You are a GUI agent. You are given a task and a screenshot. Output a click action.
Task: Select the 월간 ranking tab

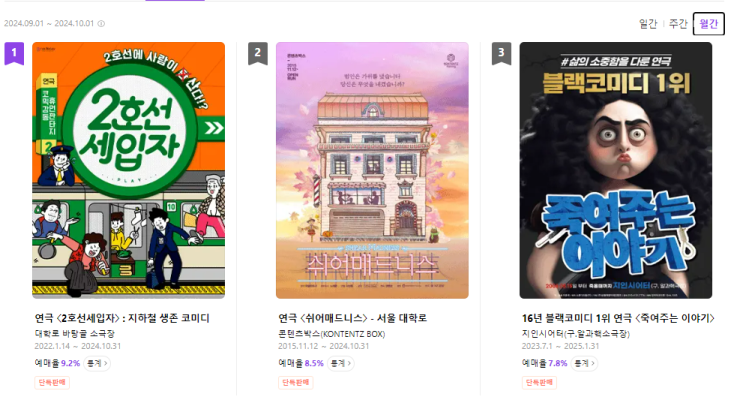[708, 24]
